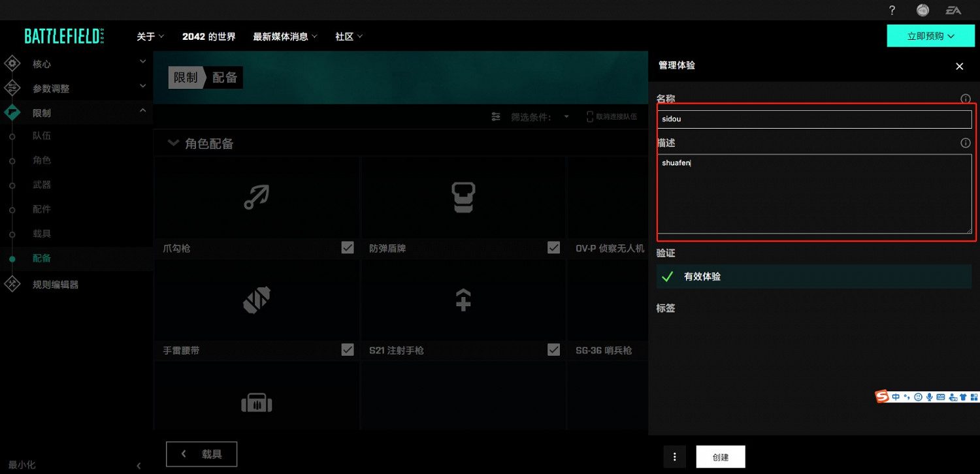The width and height of the screenshot is (980, 474).
Task: Toggle the 防弹盾牌 checkbox
Action: click(x=554, y=247)
